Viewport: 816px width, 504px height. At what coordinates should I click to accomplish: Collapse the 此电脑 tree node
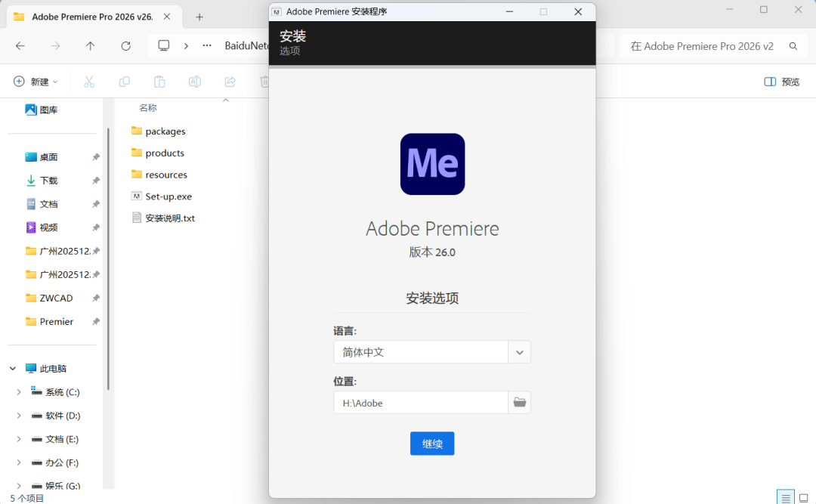(13, 369)
